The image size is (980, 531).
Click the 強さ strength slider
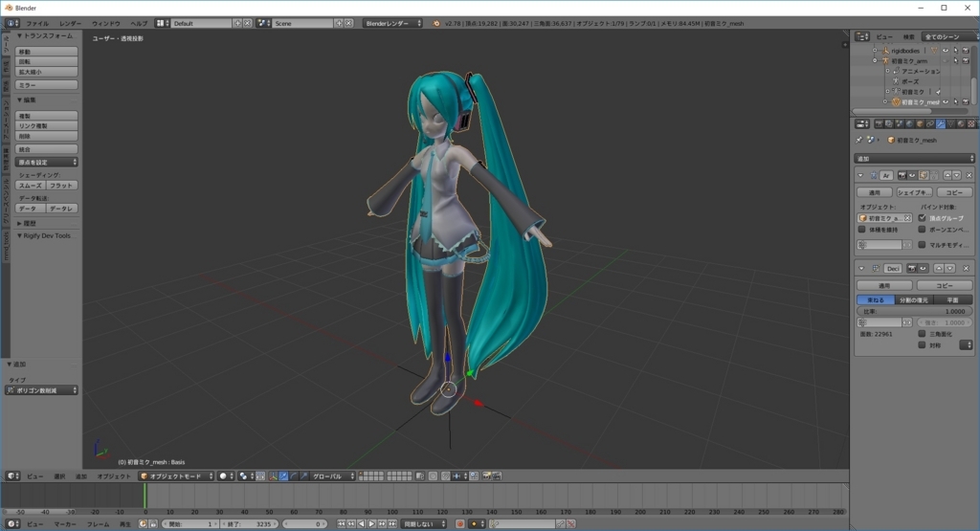click(945, 322)
